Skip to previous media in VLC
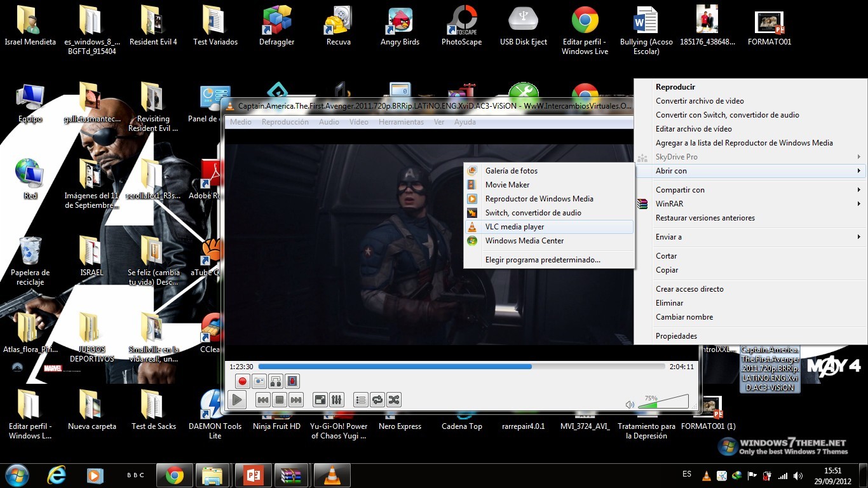 pyautogui.click(x=262, y=400)
